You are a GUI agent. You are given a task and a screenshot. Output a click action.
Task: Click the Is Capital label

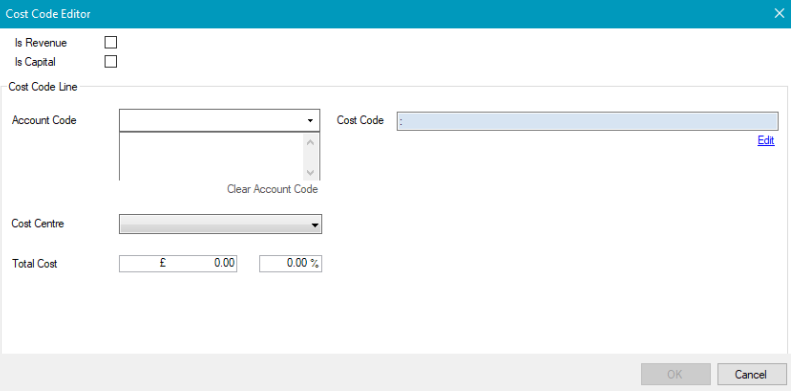[x=35, y=62]
